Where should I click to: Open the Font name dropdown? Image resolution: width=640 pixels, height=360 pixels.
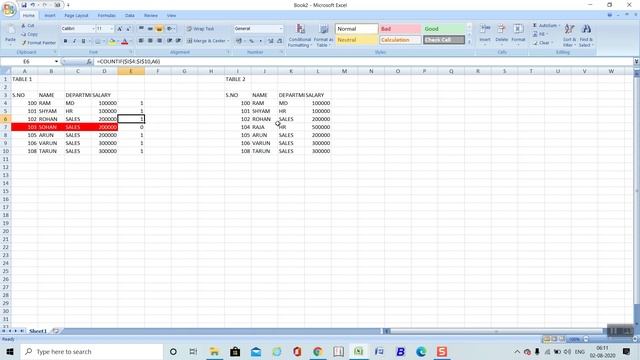(x=93, y=29)
